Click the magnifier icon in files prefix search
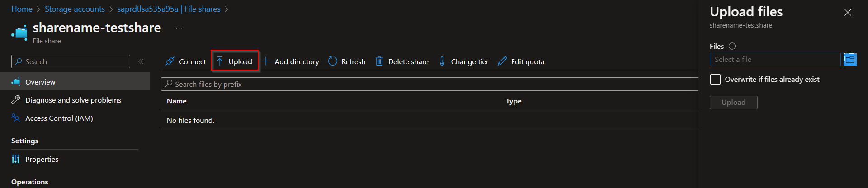Image resolution: width=868 pixels, height=188 pixels. point(169,84)
